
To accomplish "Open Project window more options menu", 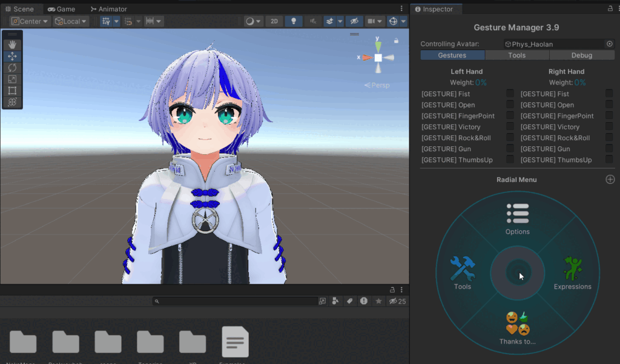I will (401, 290).
